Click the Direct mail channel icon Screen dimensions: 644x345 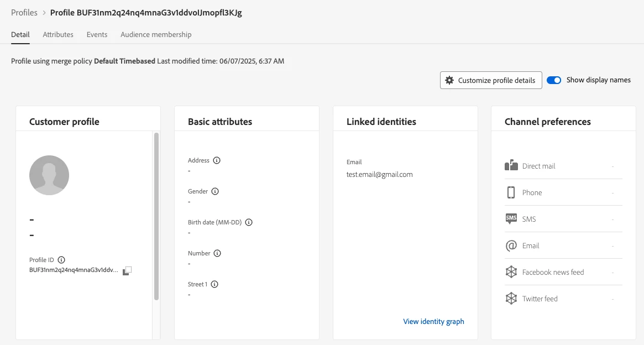point(511,166)
